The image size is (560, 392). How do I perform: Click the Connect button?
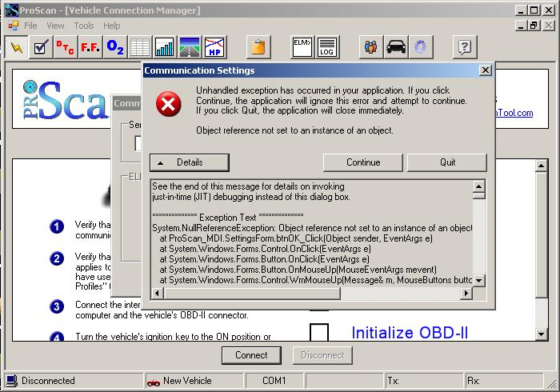251,355
